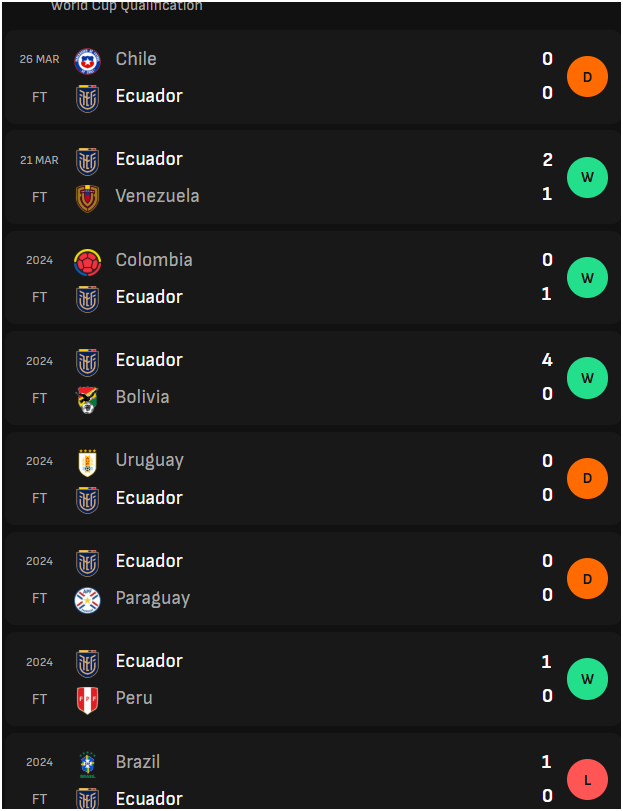
Task: Open the Venezuela team name link
Action: point(157,196)
